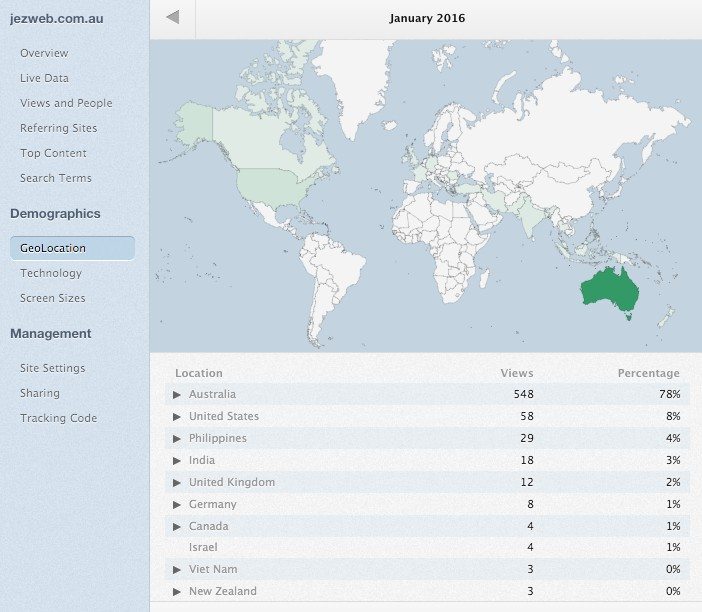Show the Referring Sites report
Viewport: 702px width, 612px height.
coord(58,128)
